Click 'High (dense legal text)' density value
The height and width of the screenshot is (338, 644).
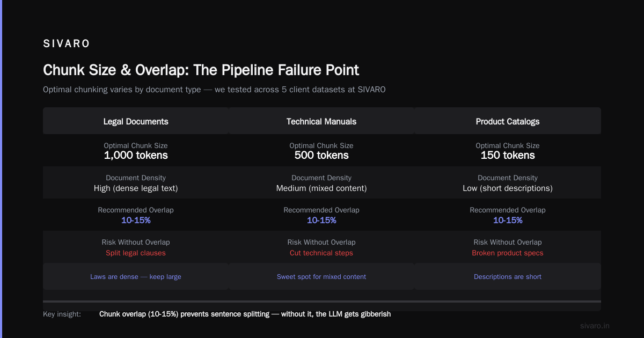136,188
